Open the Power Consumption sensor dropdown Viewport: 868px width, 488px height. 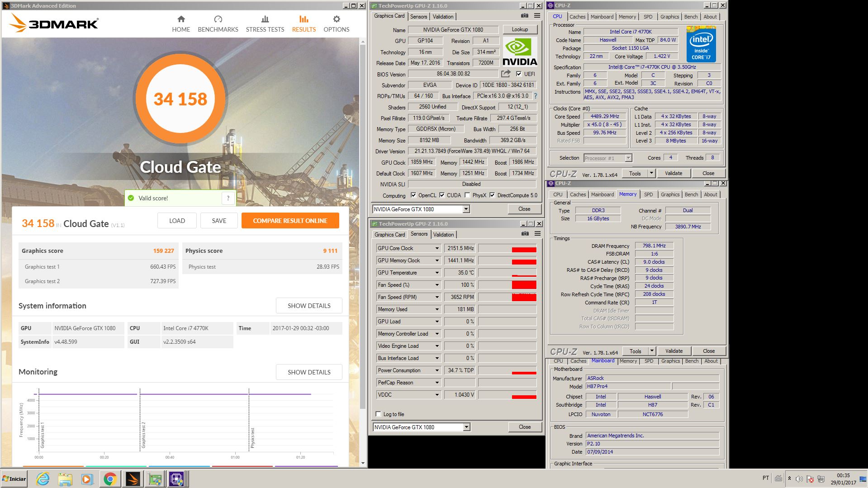437,370
